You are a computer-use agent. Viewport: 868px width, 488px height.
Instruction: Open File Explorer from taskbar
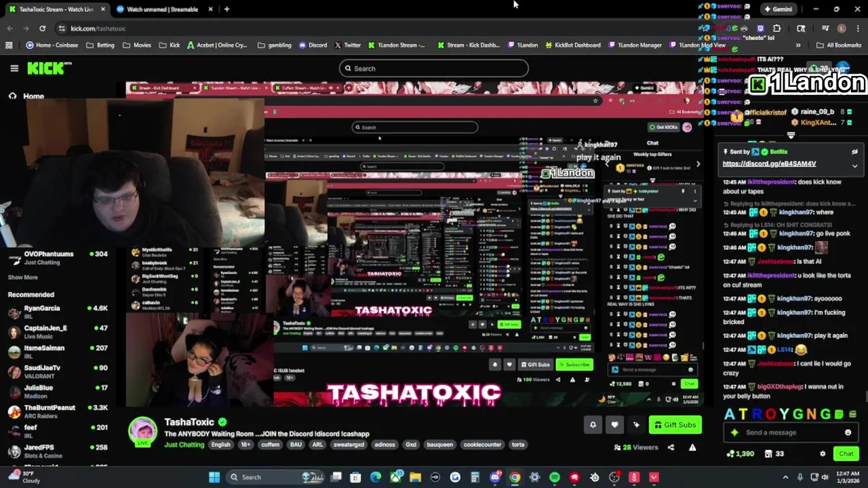click(415, 477)
